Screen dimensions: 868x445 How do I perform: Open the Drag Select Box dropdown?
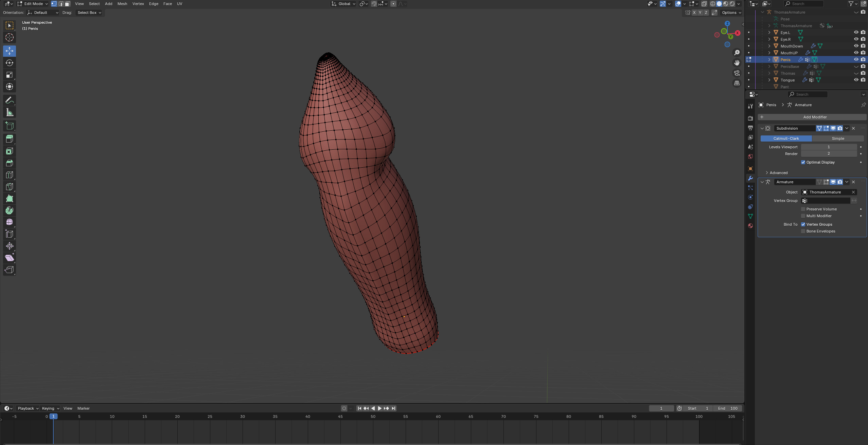[x=89, y=13]
